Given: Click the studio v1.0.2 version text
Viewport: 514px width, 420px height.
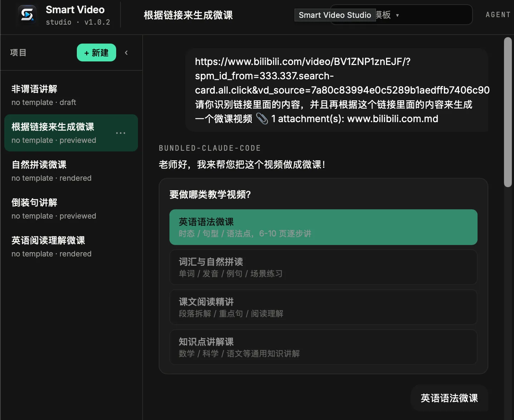Looking at the screenshot, I should [x=78, y=22].
